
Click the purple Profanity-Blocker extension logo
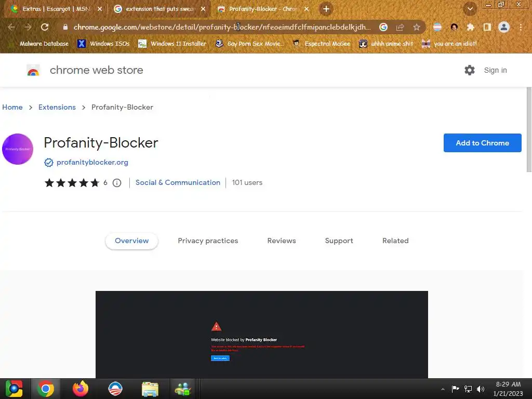tap(18, 149)
